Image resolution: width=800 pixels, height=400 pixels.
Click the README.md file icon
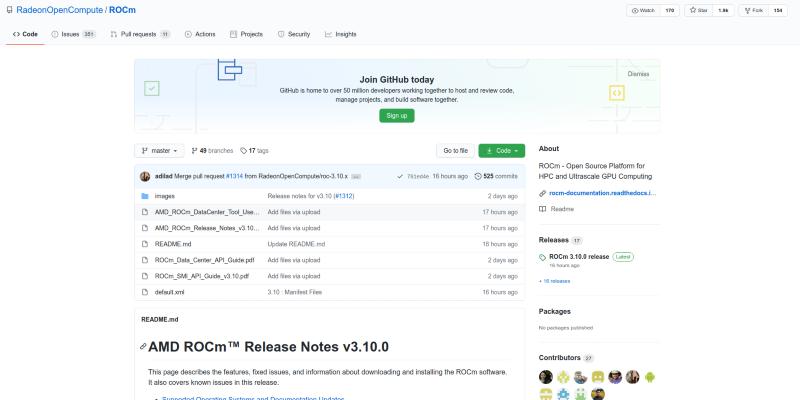(x=145, y=244)
